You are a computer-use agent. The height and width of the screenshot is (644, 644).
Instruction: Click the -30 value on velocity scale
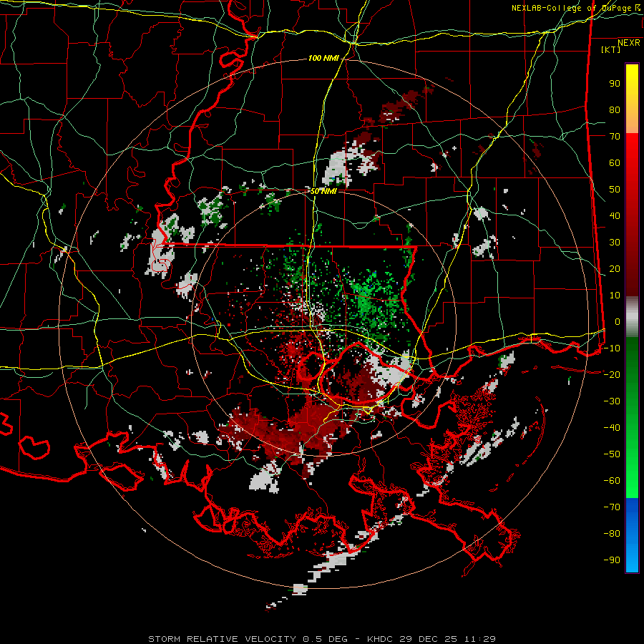click(612, 401)
